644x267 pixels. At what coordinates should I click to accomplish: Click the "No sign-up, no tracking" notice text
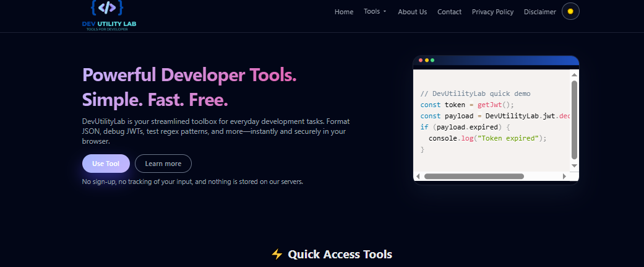[192, 182]
